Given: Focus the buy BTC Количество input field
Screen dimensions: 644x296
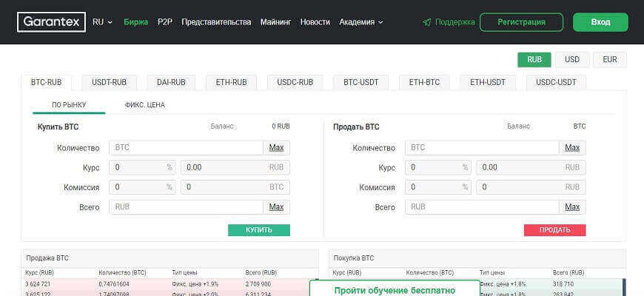Looking at the screenshot, I should point(186,148).
